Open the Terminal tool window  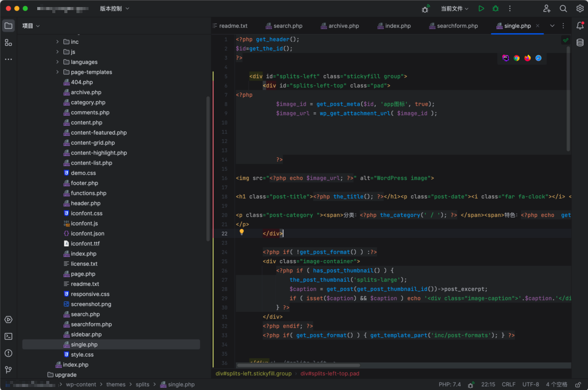[x=8, y=336]
